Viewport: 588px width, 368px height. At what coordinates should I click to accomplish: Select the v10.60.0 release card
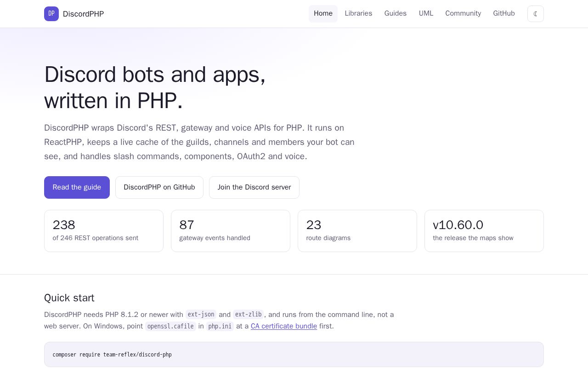click(484, 231)
